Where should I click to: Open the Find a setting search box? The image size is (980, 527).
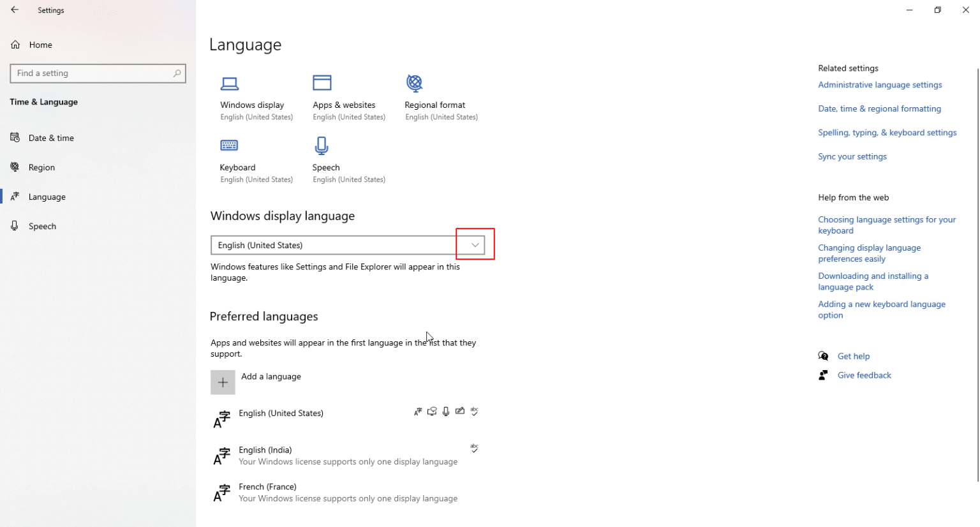pos(98,73)
